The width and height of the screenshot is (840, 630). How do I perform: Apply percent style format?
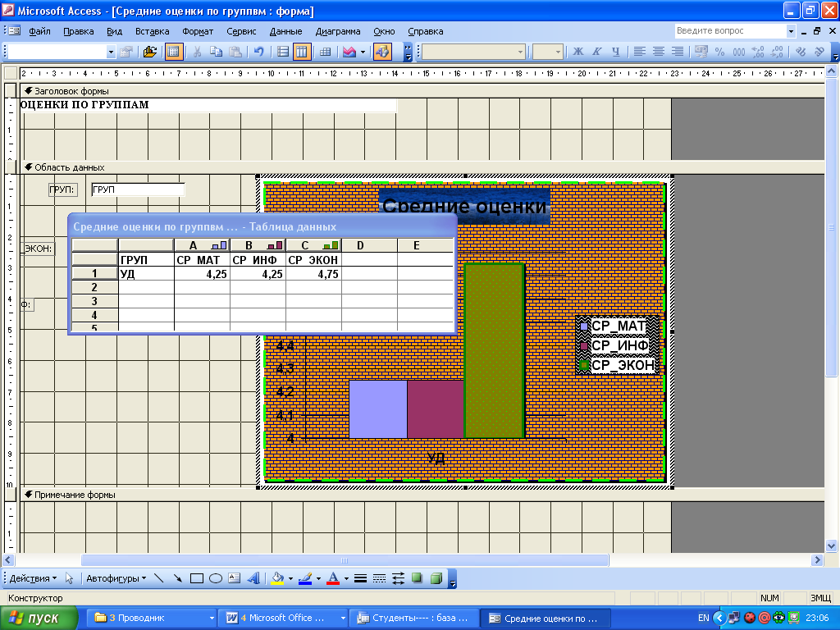click(x=720, y=52)
